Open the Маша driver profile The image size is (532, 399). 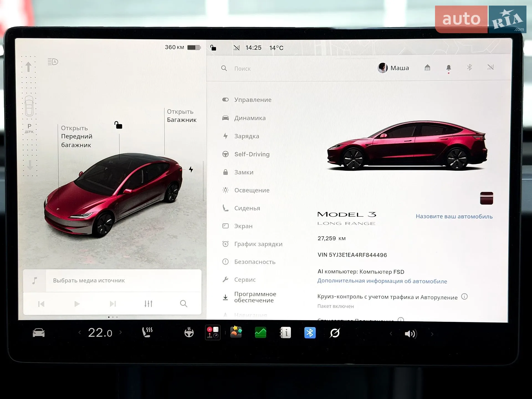click(393, 68)
